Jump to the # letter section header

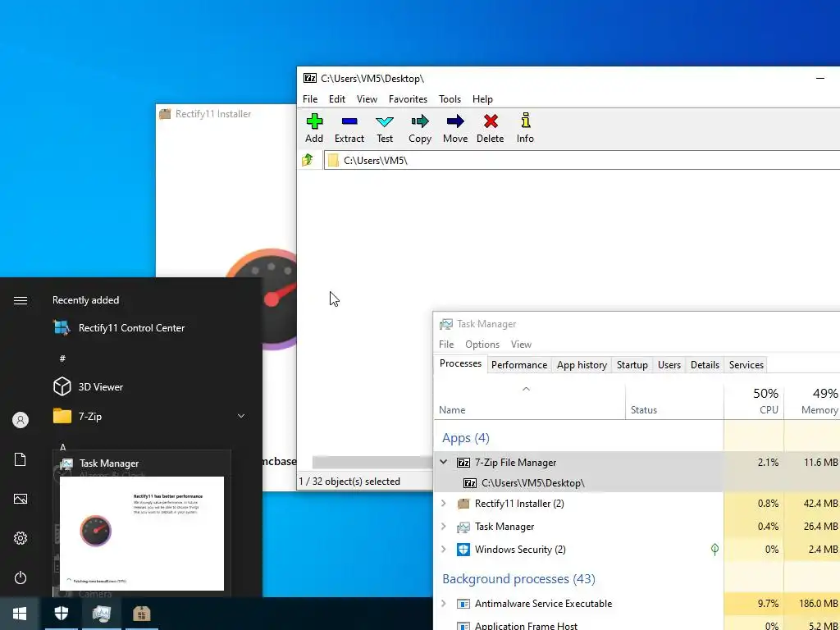[62, 358]
